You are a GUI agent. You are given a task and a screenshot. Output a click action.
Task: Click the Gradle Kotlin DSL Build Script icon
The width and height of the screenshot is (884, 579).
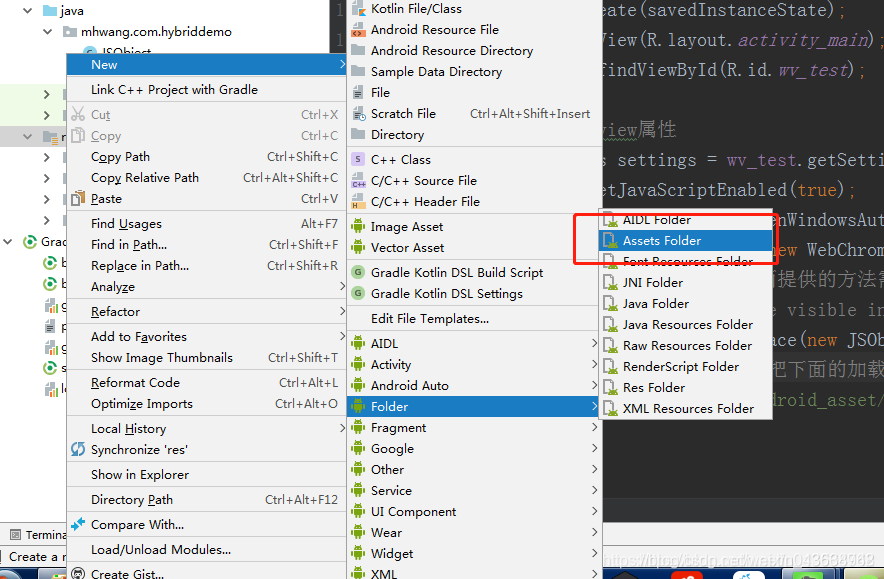358,273
